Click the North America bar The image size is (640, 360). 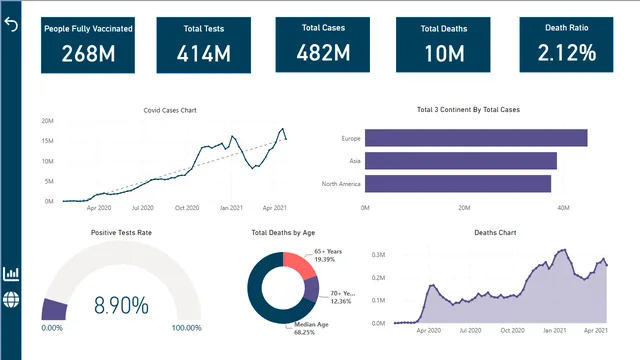point(458,184)
